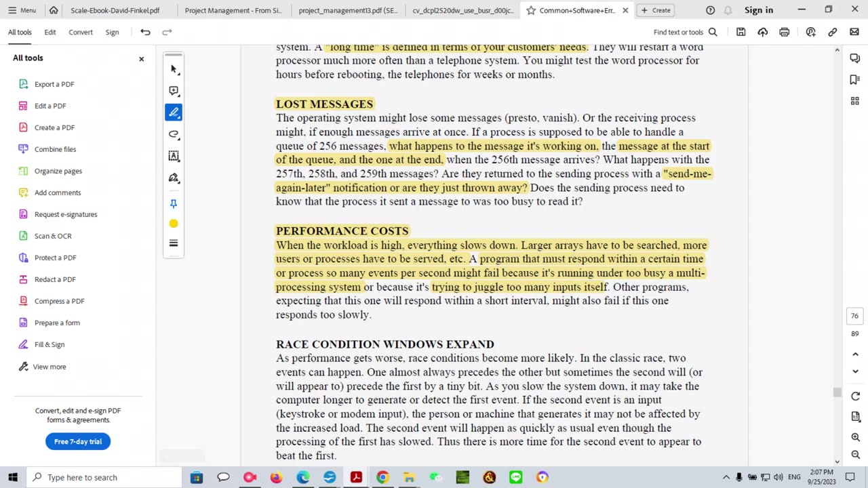Redo the last action
The height and width of the screenshot is (488, 868).
coord(167,32)
